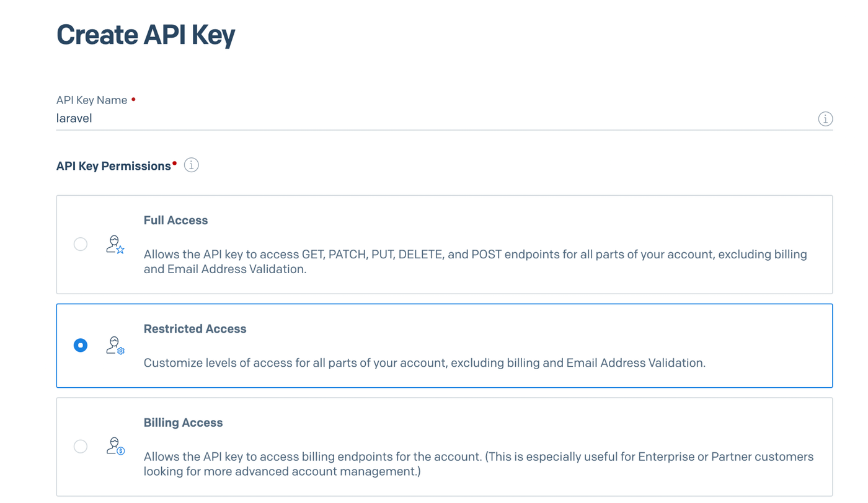Click the red required dot after API Key Name
Screen dimensions: 868x503
[x=133, y=98]
